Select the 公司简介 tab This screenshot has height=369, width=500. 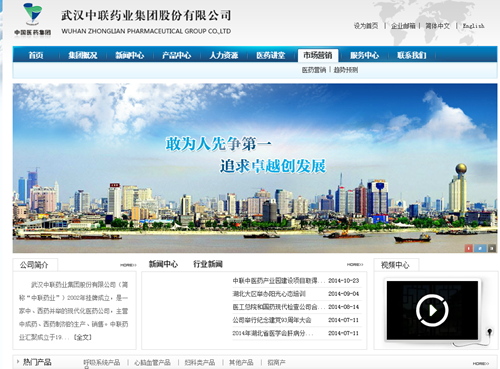(35, 265)
